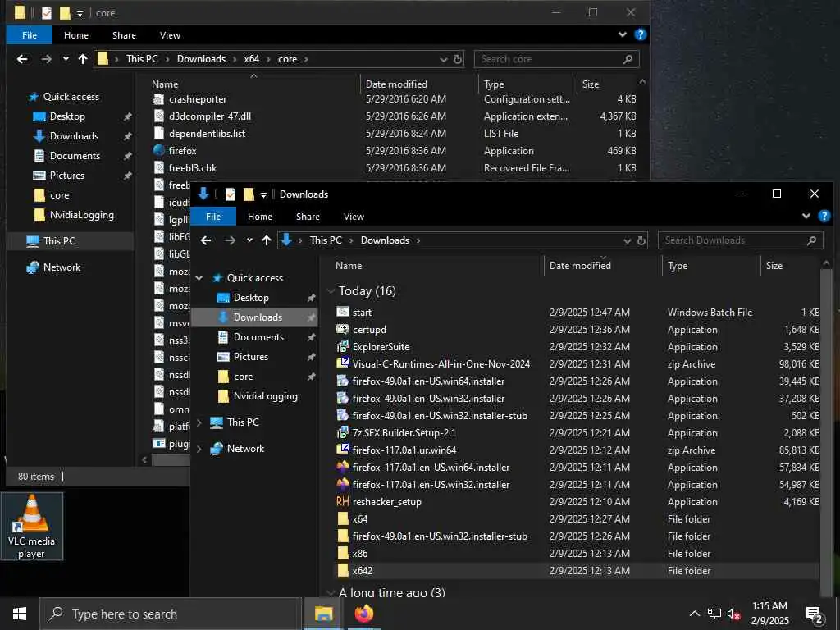Select the ExplorerSuite installer icon
This screenshot has height=630, width=840.
click(342, 346)
